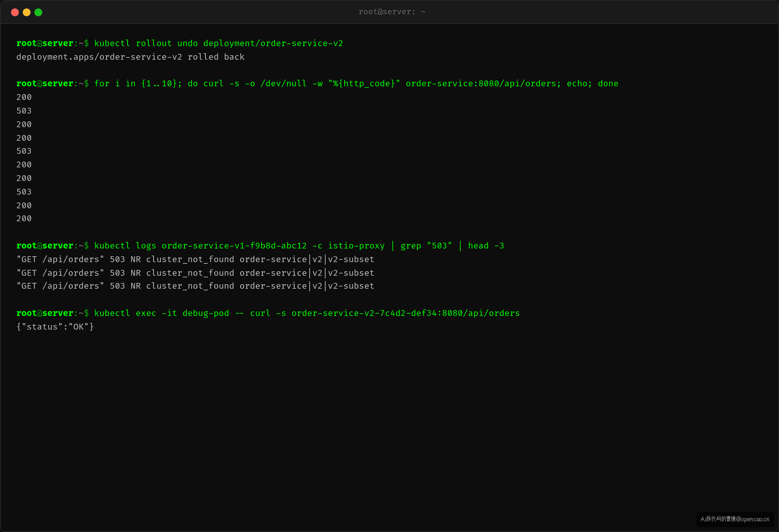Select the first 200 status output line
Screen dimensions: 779x532
(x=24, y=98)
